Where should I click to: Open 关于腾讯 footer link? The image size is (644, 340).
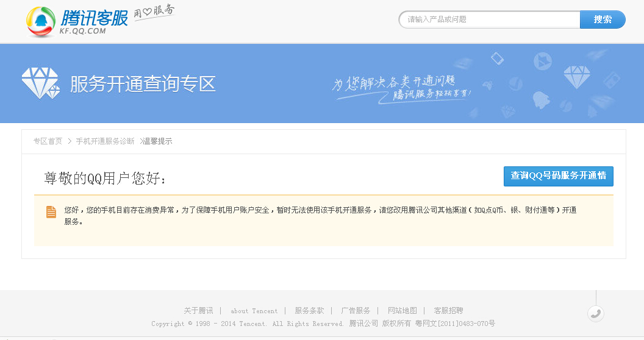tap(198, 311)
